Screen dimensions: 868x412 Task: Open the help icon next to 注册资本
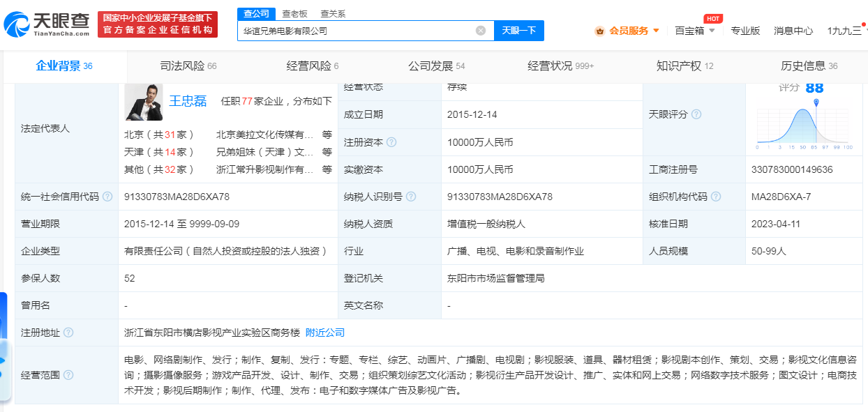click(x=391, y=142)
